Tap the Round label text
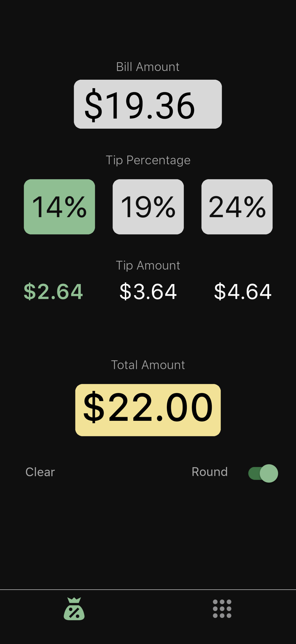Screen dimensions: 296x644 (x=210, y=472)
